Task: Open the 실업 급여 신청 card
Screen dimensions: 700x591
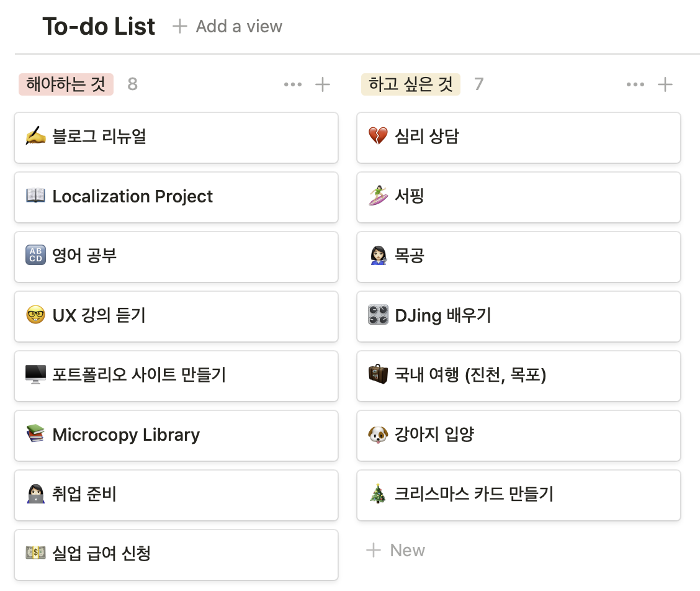Action: 176,555
